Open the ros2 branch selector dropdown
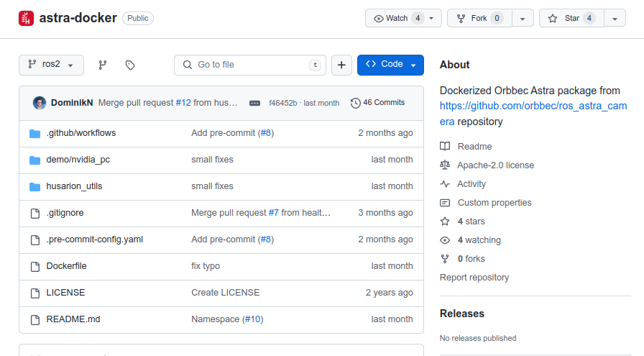 tap(51, 65)
